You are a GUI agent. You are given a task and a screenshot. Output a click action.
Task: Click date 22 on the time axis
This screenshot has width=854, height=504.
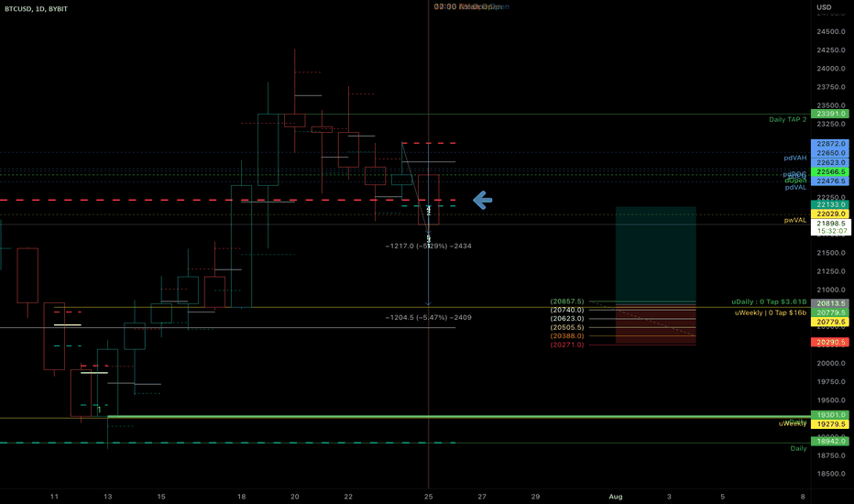coord(348,497)
